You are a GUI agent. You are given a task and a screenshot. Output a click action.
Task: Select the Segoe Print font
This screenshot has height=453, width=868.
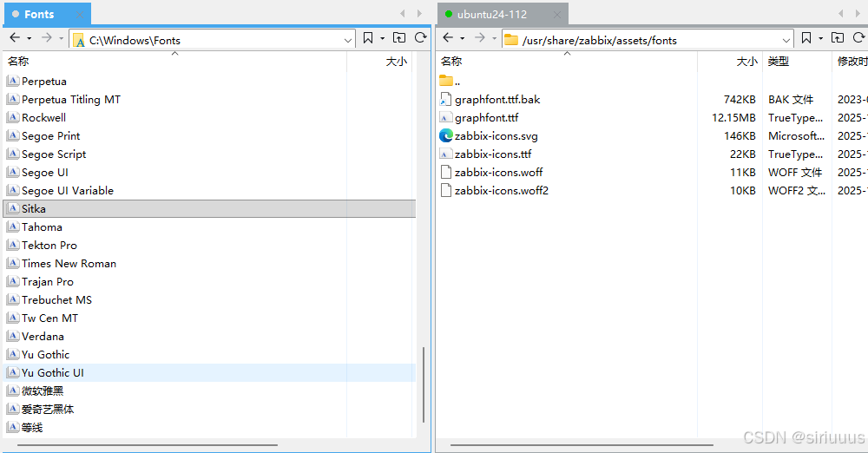50,136
